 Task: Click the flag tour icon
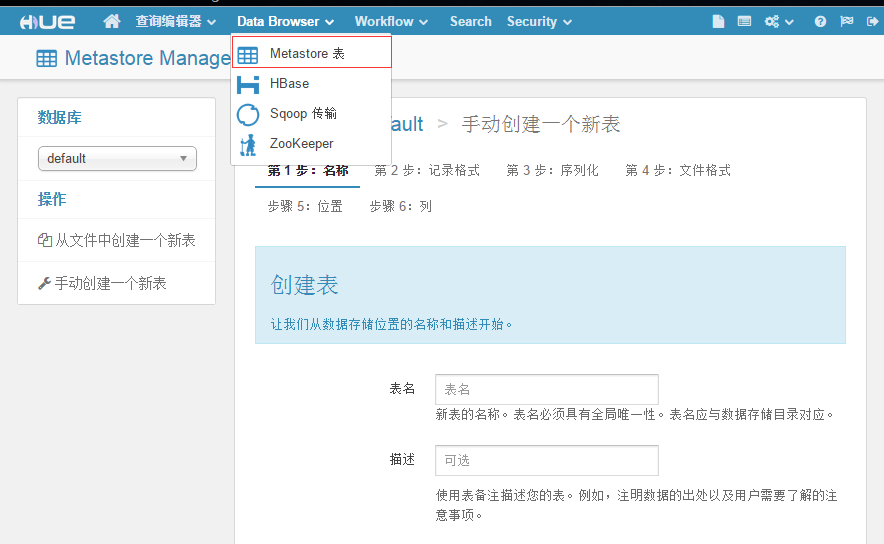pyautogui.click(x=846, y=21)
